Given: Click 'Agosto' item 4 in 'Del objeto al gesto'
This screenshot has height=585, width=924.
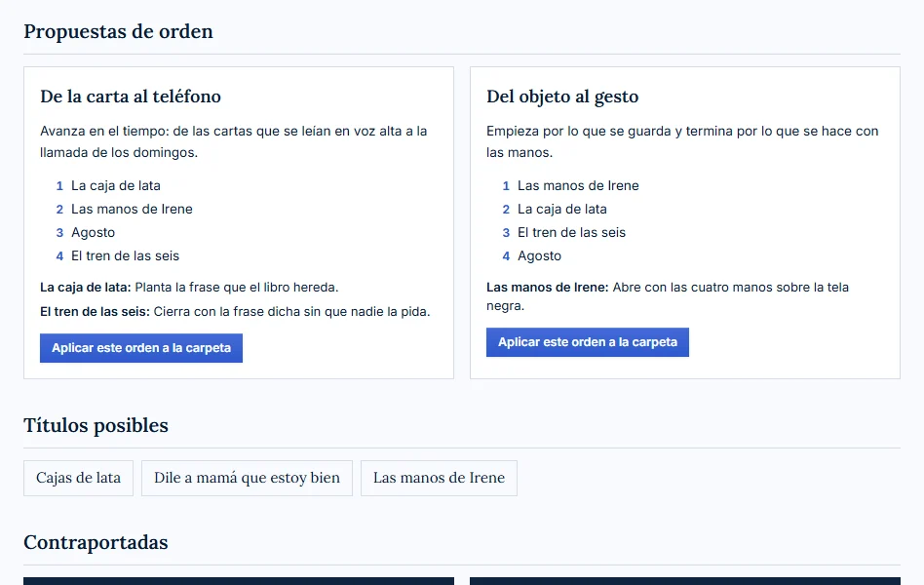Looking at the screenshot, I should (x=539, y=255).
